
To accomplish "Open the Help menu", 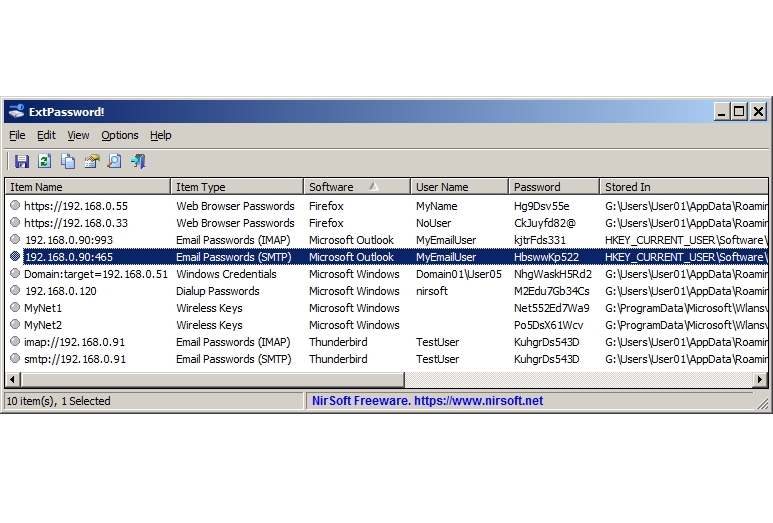I will pyautogui.click(x=161, y=135).
